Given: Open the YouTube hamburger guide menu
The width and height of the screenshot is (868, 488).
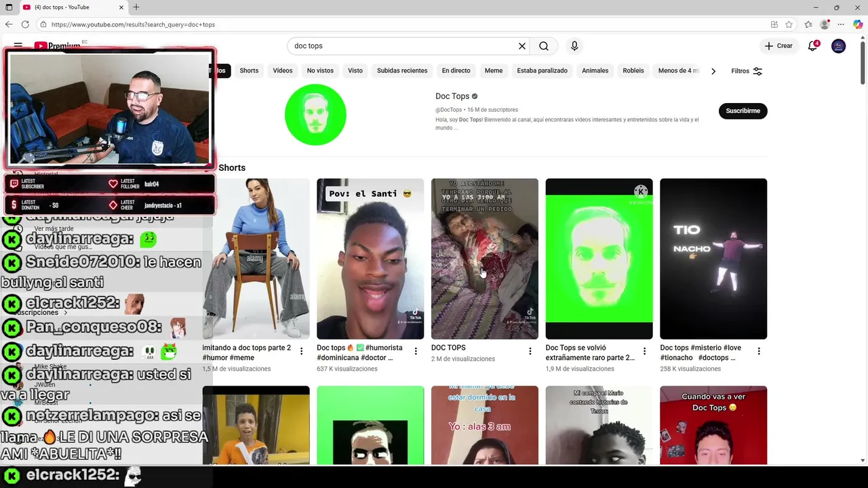Looking at the screenshot, I should pos(18,46).
